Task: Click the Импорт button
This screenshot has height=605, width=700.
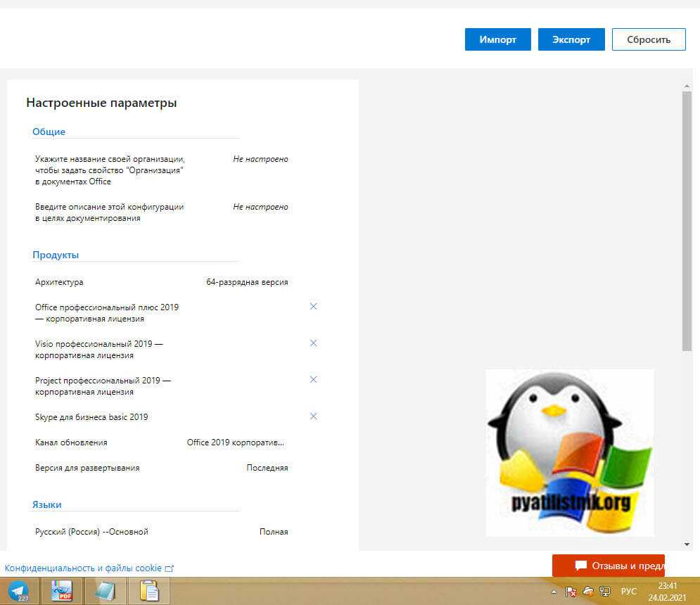Action: 498,39
